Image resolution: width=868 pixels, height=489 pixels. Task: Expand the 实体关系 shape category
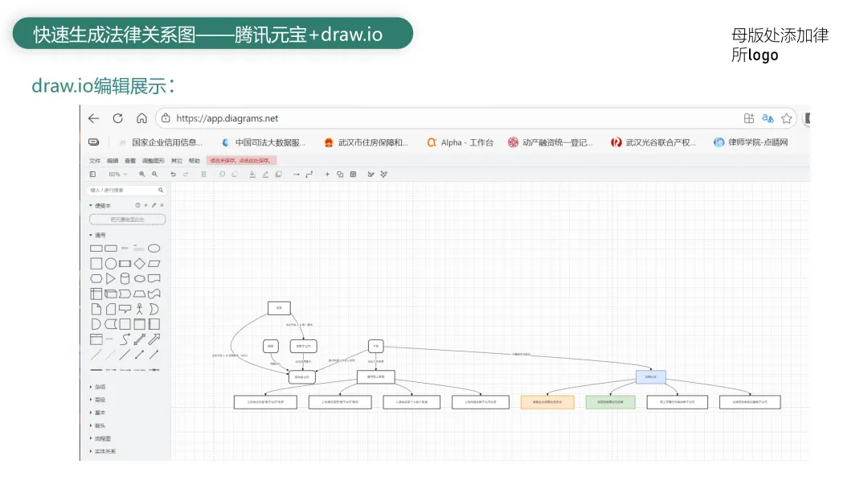point(103,451)
